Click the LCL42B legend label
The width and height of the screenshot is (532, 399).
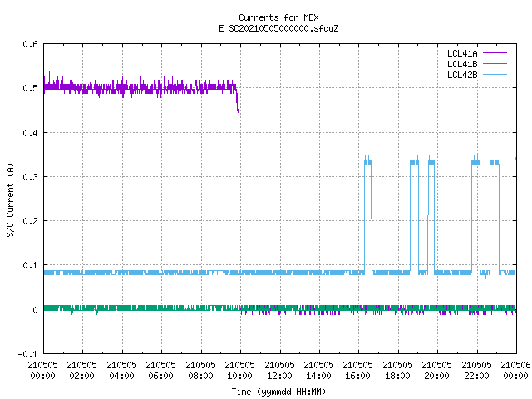(462, 75)
